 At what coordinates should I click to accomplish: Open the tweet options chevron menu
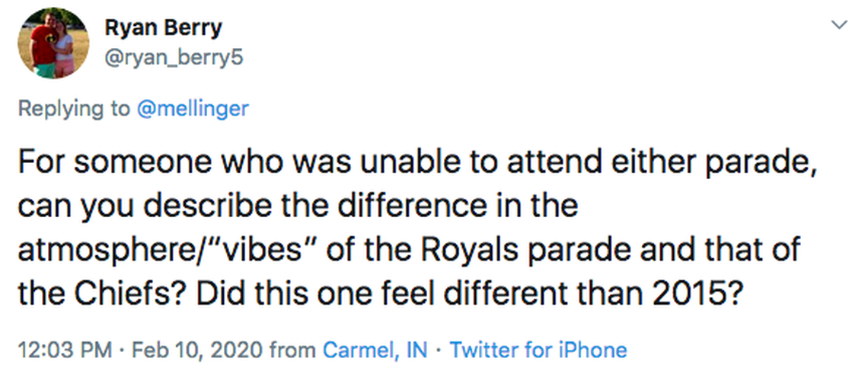(x=839, y=25)
